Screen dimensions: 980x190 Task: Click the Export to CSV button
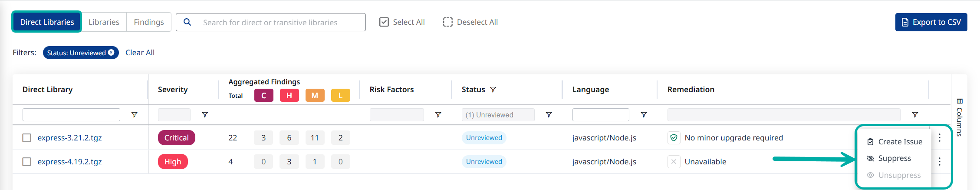tap(931, 22)
